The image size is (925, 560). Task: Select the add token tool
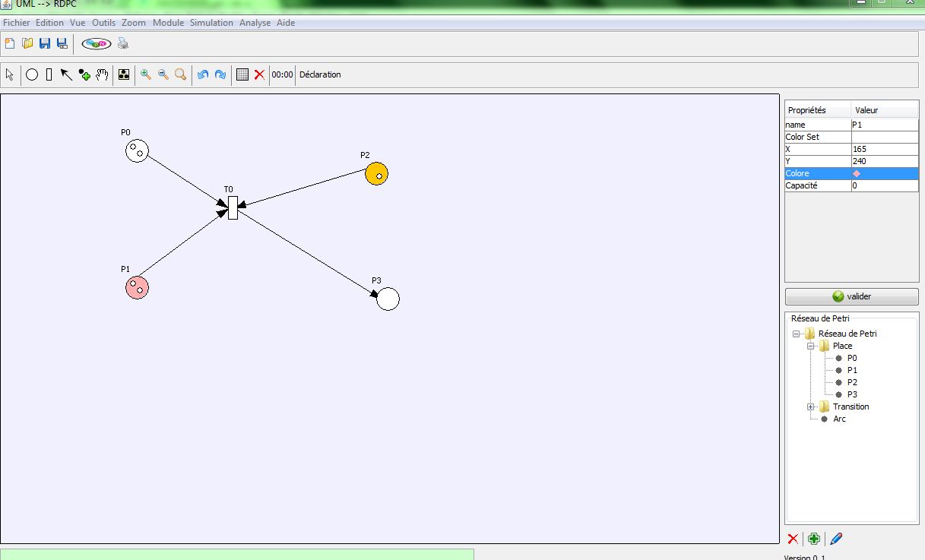(84, 74)
